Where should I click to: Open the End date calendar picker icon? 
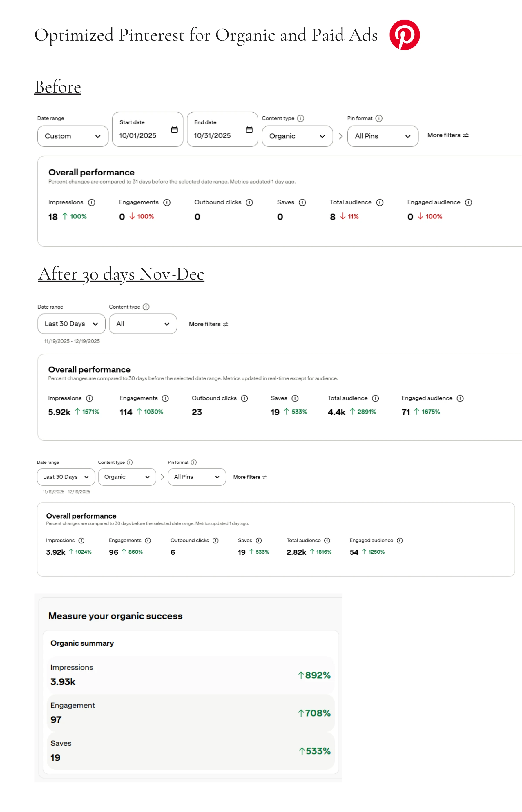coord(249,129)
